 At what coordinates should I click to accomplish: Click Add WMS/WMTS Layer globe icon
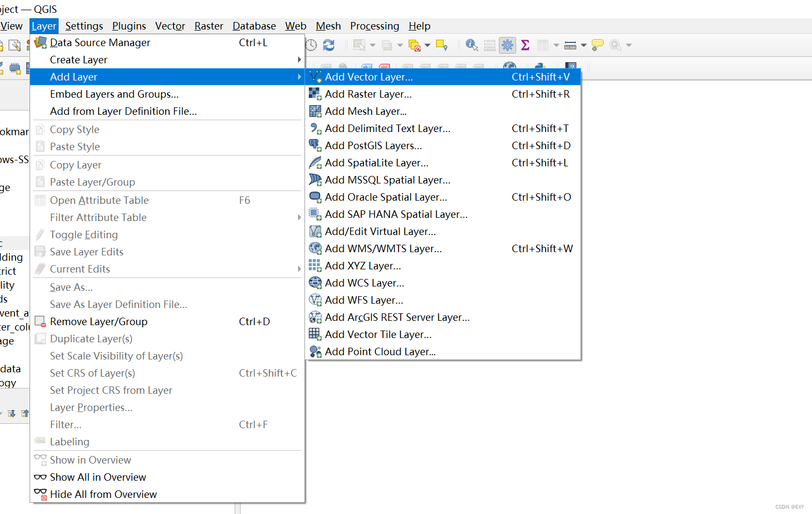coord(315,248)
